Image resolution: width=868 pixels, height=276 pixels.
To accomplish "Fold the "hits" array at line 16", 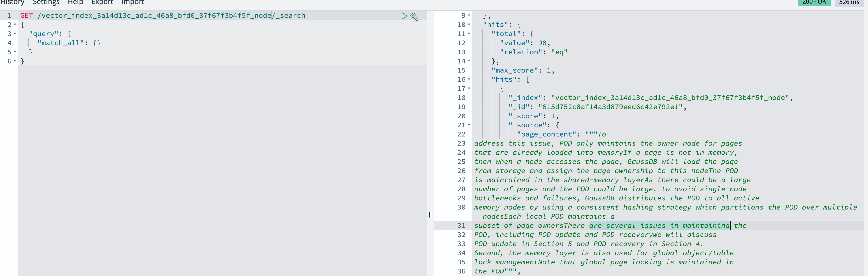I will (x=469, y=79).
